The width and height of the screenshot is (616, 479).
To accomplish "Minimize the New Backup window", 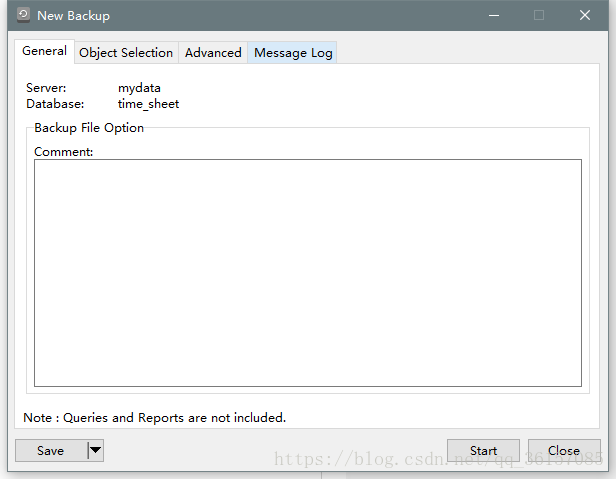I will click(x=493, y=15).
